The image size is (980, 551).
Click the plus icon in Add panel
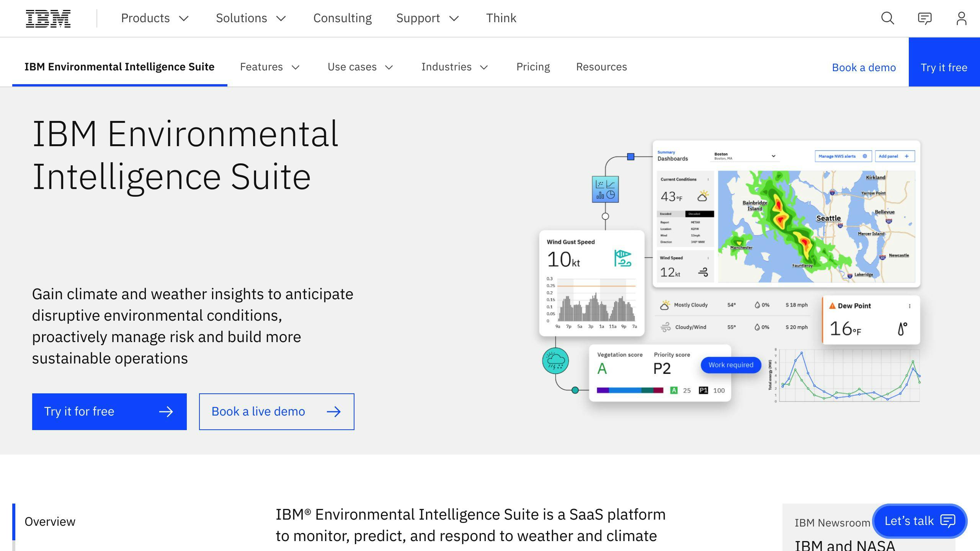[906, 156]
